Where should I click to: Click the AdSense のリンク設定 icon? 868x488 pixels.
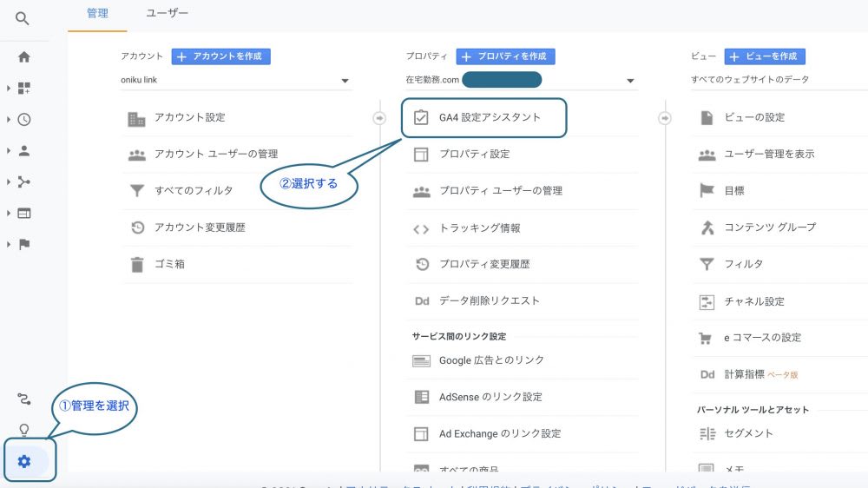coord(421,397)
